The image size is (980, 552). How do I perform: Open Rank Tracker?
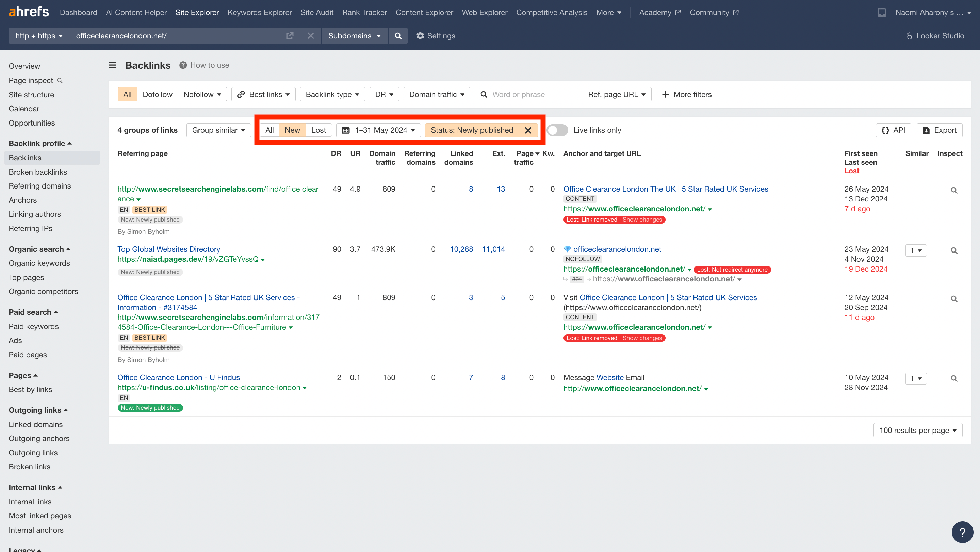coord(364,12)
